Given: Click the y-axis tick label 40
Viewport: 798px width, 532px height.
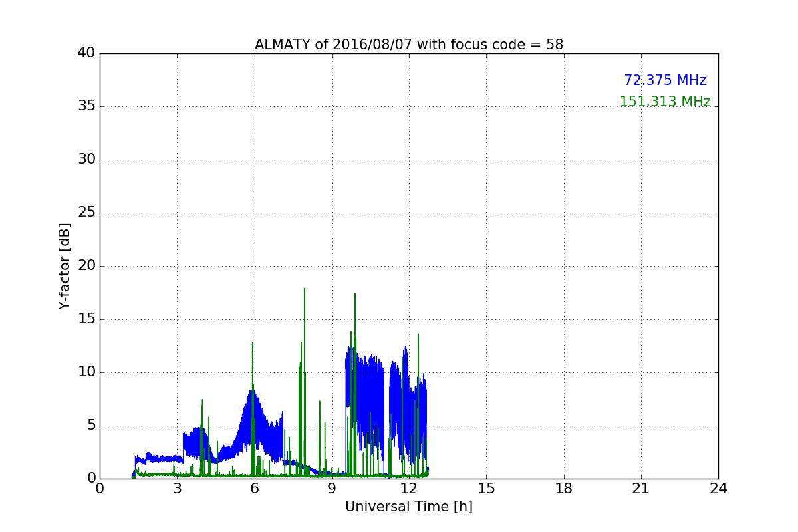Looking at the screenshot, I should coord(86,53).
